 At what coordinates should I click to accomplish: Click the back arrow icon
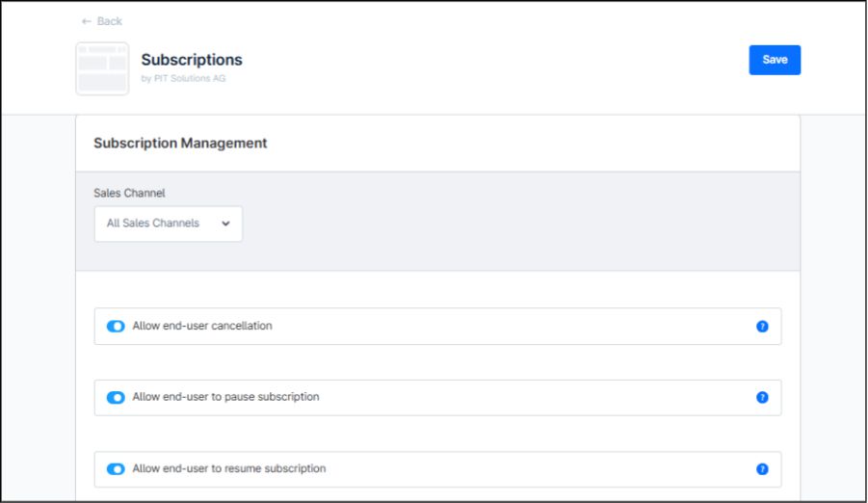point(86,21)
